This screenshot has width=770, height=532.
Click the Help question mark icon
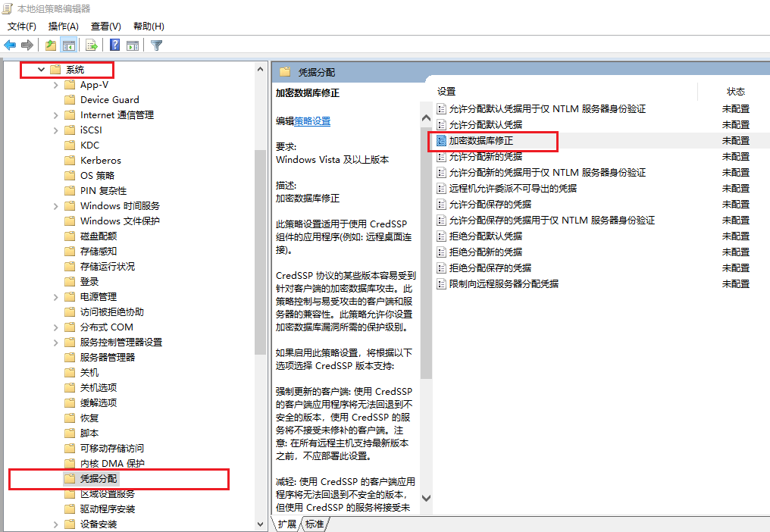114,45
